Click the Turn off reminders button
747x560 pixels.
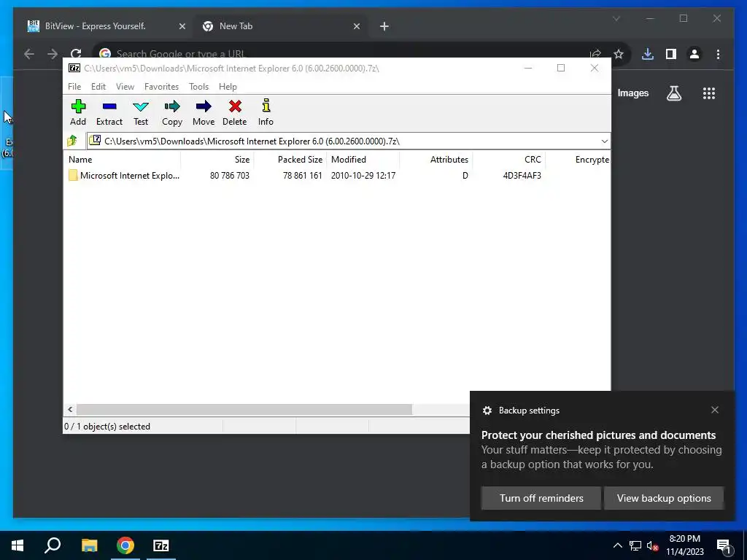click(541, 498)
